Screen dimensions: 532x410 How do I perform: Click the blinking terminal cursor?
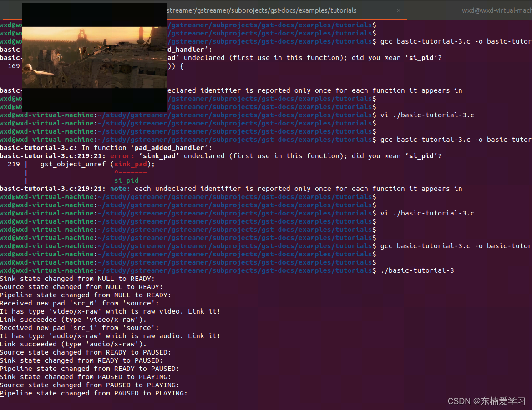tap(2, 401)
